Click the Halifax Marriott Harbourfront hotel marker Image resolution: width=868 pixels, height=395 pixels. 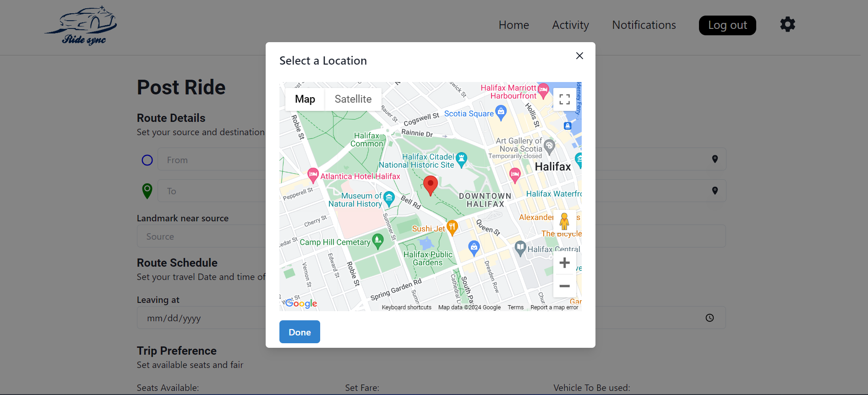coord(543,91)
